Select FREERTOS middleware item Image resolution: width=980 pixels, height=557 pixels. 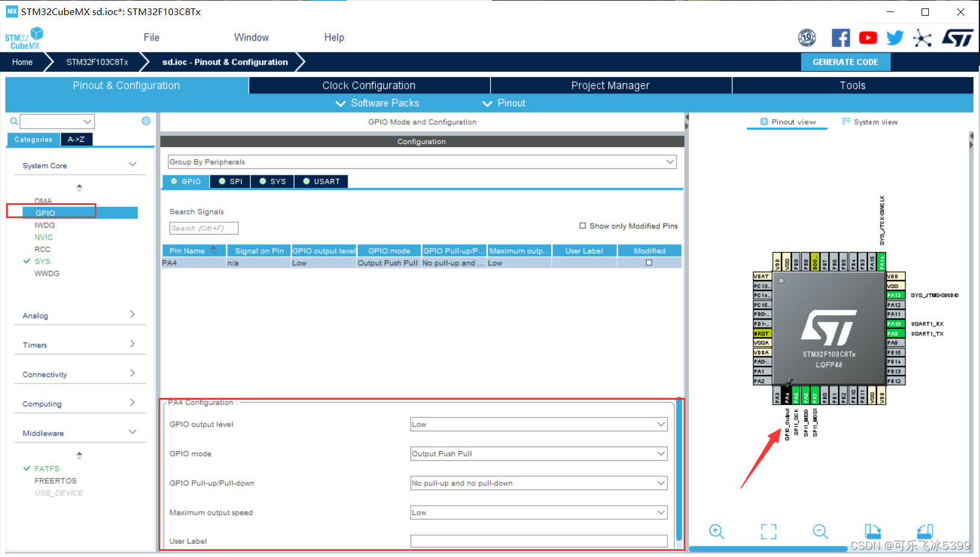[55, 480]
